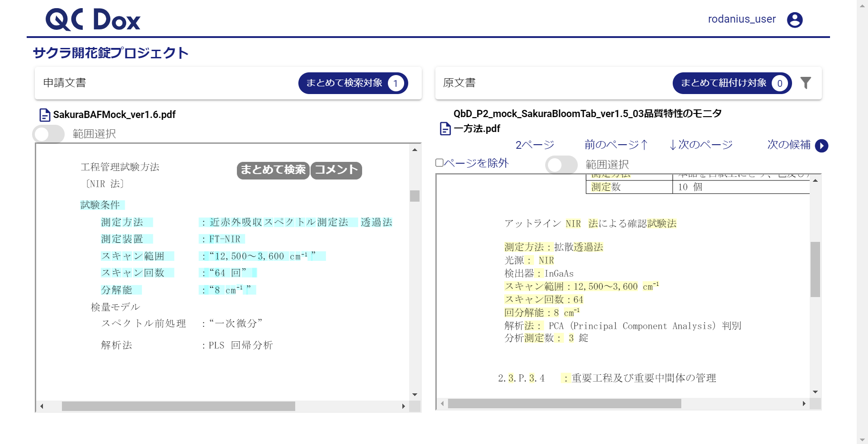The width and height of the screenshot is (868, 444).
Task: Click left viewer horizontal scrollbar thumb
Action: point(179,406)
